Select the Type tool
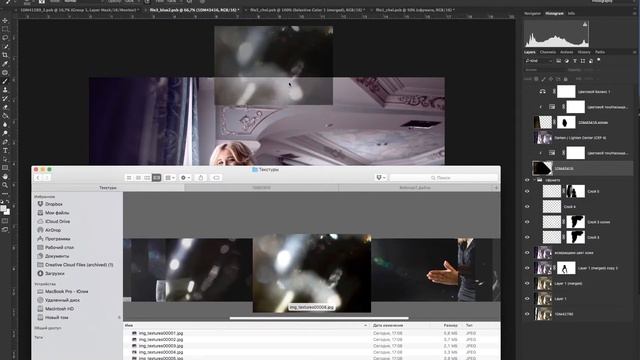The height and width of the screenshot is (360, 640). tap(5, 151)
